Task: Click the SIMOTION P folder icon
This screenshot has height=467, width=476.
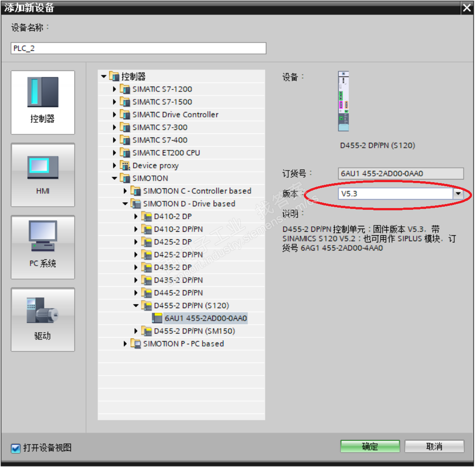Action: [x=136, y=344]
